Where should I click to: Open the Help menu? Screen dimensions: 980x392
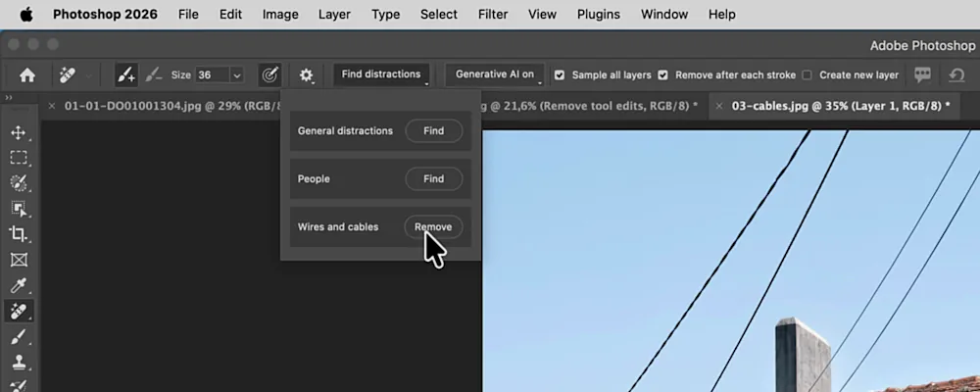[x=722, y=15]
